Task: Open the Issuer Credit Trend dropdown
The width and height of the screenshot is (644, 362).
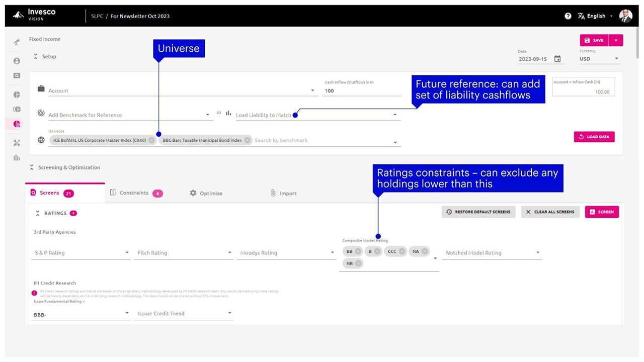Action: click(184, 313)
